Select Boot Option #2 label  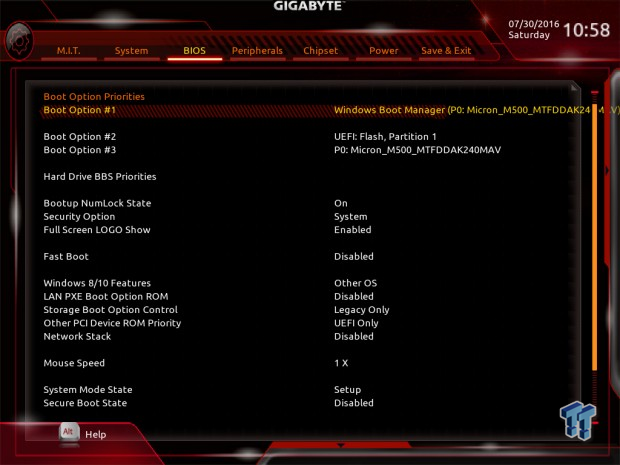(79, 137)
